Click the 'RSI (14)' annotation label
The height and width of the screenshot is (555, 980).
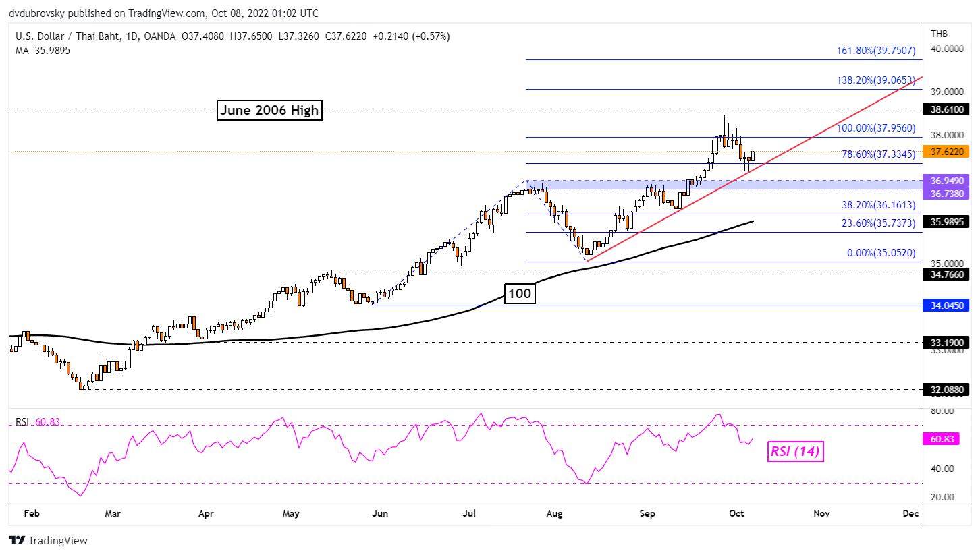[794, 451]
